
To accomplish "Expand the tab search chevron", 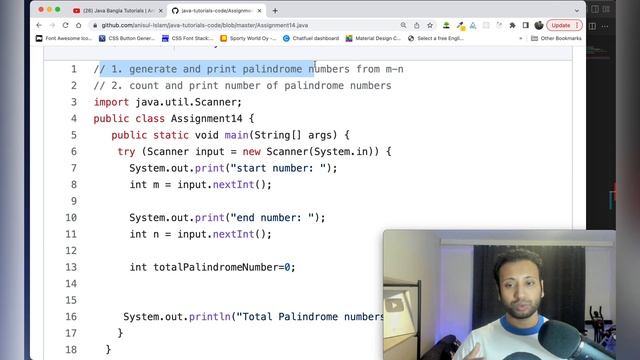I will tap(576, 11).
